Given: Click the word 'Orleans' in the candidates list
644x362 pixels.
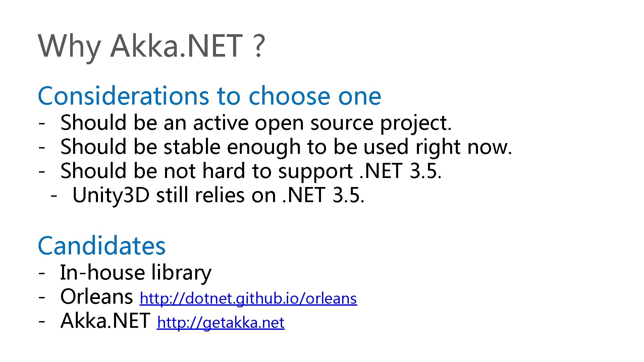Looking at the screenshot, I should (x=97, y=297).
